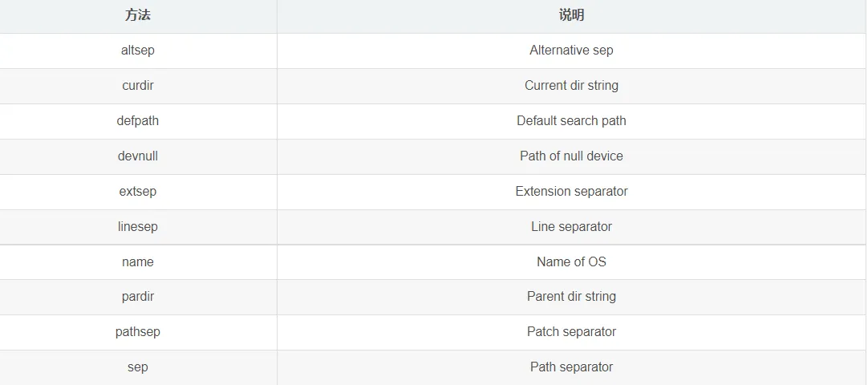This screenshot has width=868, height=385.
Task: Select the linesep method cell
Action: tap(138, 227)
